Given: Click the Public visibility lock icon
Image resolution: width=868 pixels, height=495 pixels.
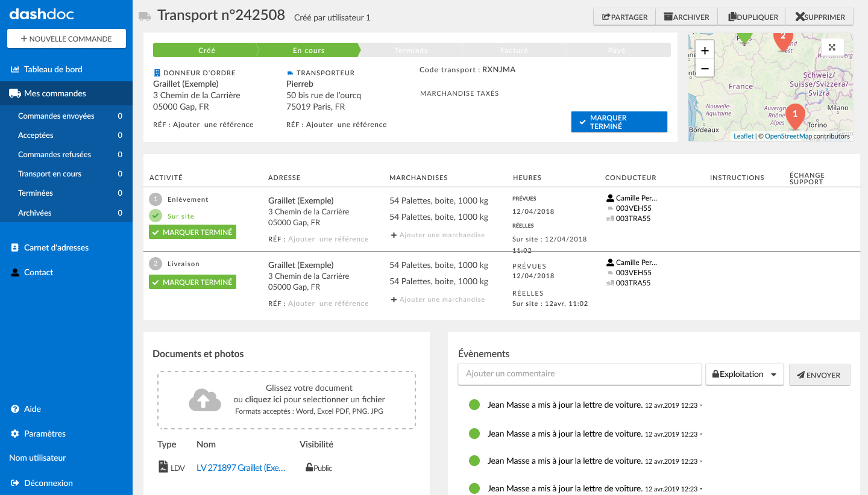Looking at the screenshot, I should pyautogui.click(x=309, y=467).
